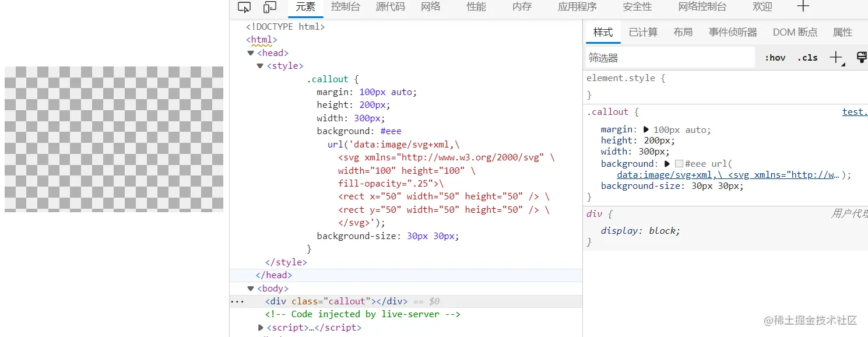Select the DOM 断点 sidebar tab
This screenshot has height=337, width=868.
pyautogui.click(x=795, y=33)
